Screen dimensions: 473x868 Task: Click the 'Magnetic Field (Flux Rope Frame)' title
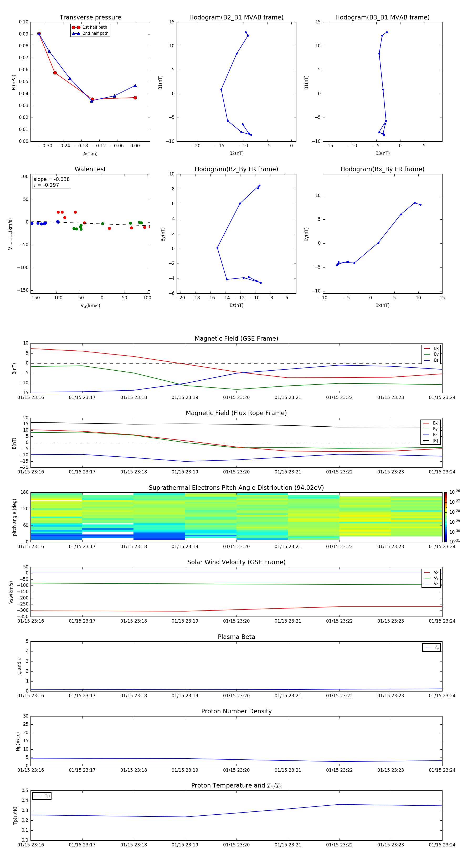coord(236,413)
